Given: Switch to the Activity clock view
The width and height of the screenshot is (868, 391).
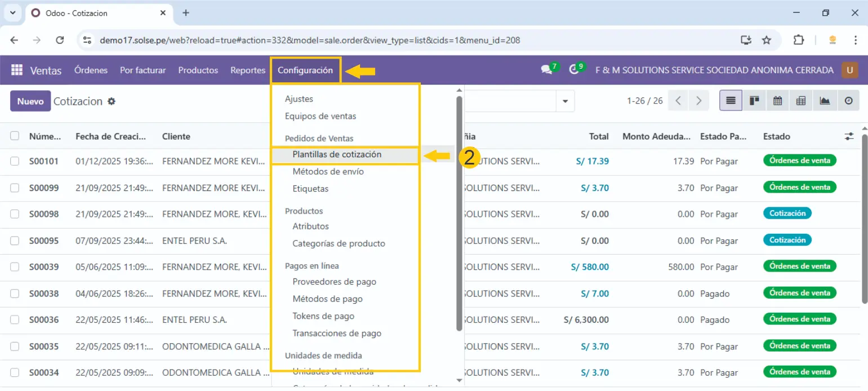Looking at the screenshot, I should (x=848, y=101).
